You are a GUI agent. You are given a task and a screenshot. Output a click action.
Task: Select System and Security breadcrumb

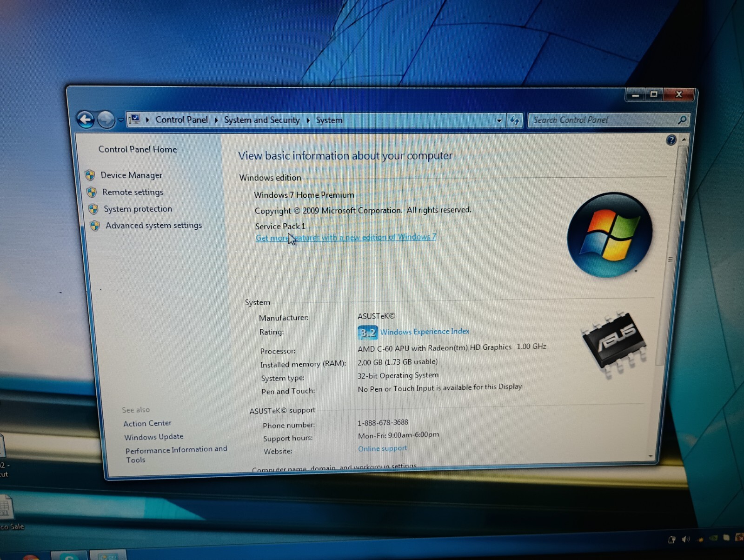tap(262, 120)
